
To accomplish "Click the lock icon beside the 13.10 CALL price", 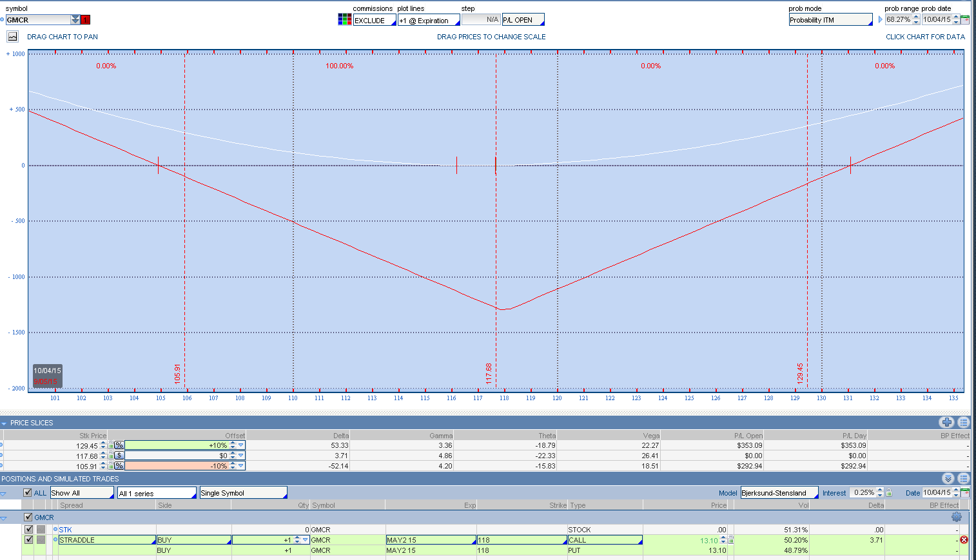I will pyautogui.click(x=731, y=540).
